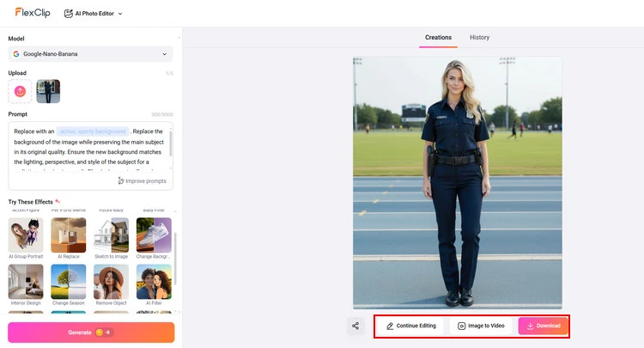This screenshot has height=348, width=644.
Task: Switch to the History tab
Action: (479, 38)
